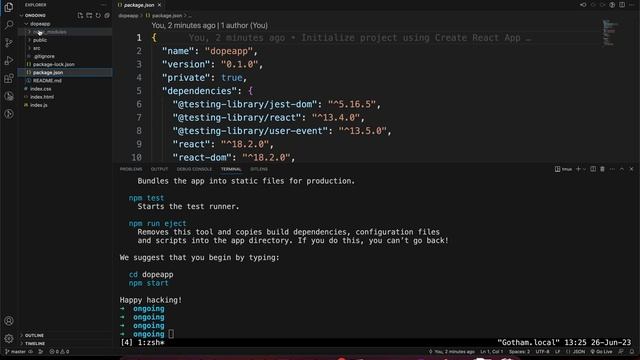Viewport: 640px width, 360px height.
Task: Click the master branch in status bar
Action: point(15,352)
